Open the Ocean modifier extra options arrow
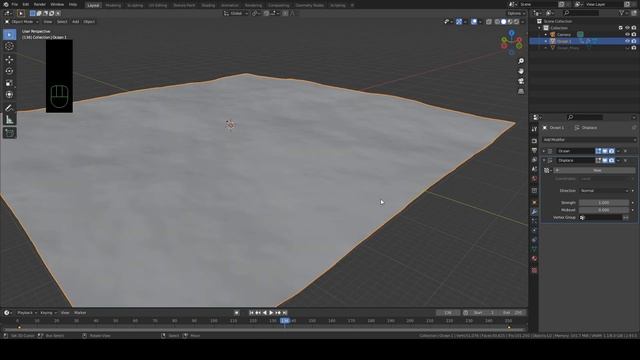The width and height of the screenshot is (640, 360). 618,151
